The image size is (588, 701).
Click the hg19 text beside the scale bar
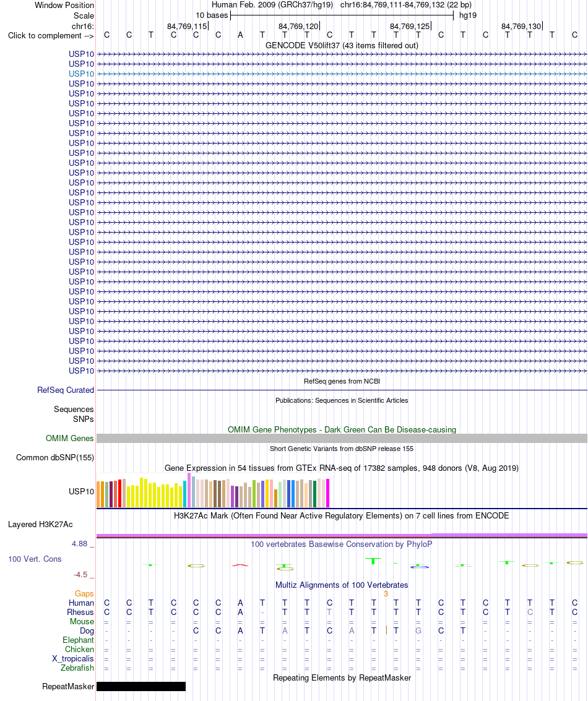468,15
